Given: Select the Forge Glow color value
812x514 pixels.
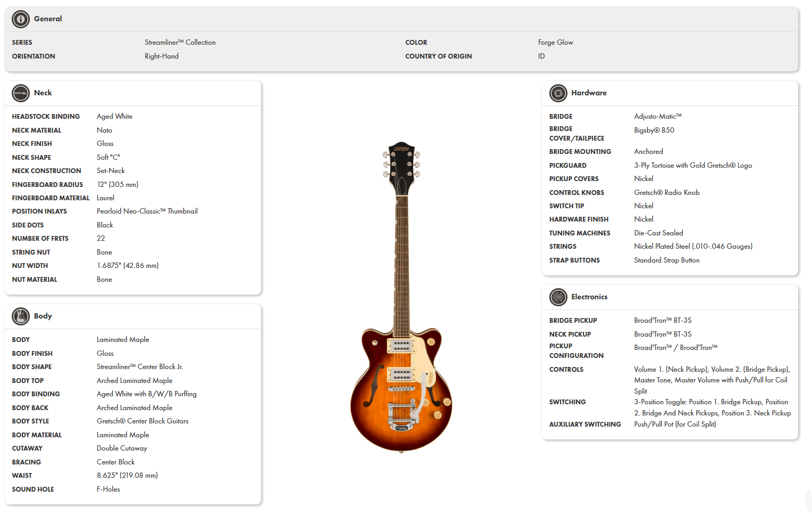Looking at the screenshot, I should tap(556, 42).
